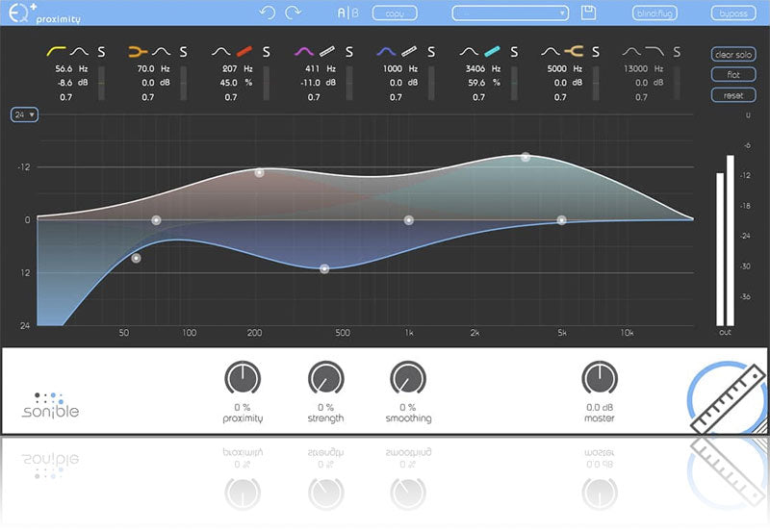Viewport: 770px width, 532px height.
Task: Select the bell filter icon on the 70.0 Hz band
Action: [161, 51]
